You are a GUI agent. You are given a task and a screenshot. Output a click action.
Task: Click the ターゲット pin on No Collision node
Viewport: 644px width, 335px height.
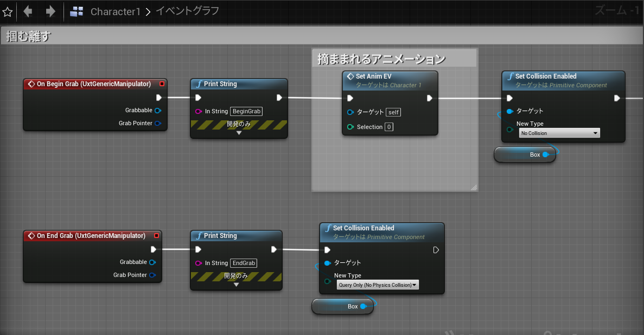509,111
